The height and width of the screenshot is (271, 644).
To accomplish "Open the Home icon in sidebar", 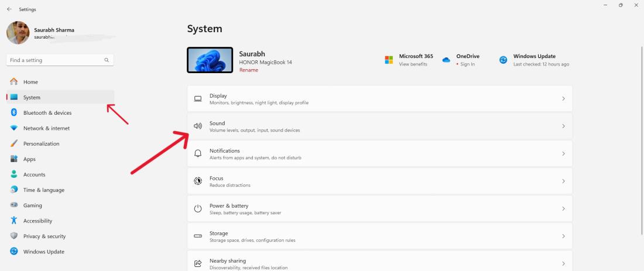I will 14,82.
